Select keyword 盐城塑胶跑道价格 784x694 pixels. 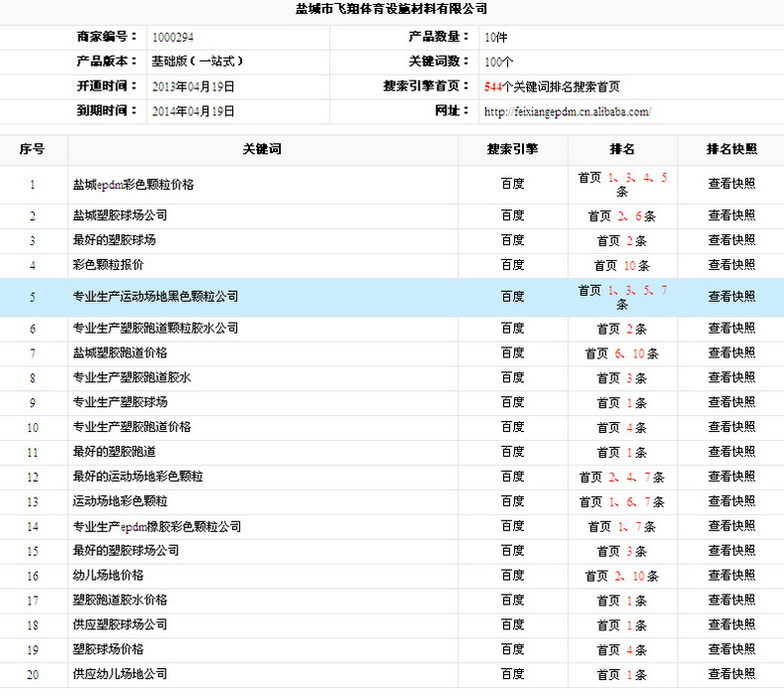pyautogui.click(x=120, y=353)
